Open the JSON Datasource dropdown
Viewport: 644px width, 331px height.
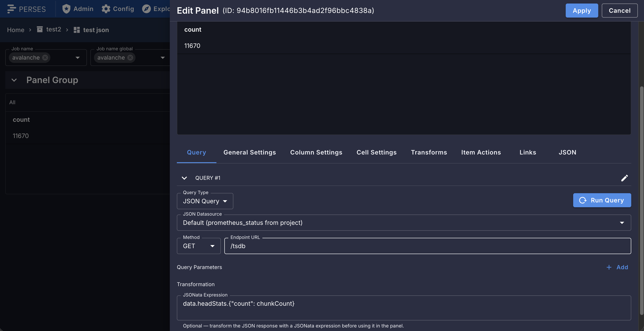coord(404,223)
